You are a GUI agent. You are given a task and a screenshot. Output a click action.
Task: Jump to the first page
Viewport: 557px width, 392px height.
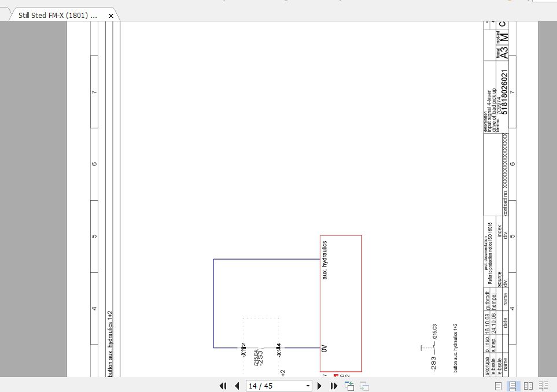223,386
